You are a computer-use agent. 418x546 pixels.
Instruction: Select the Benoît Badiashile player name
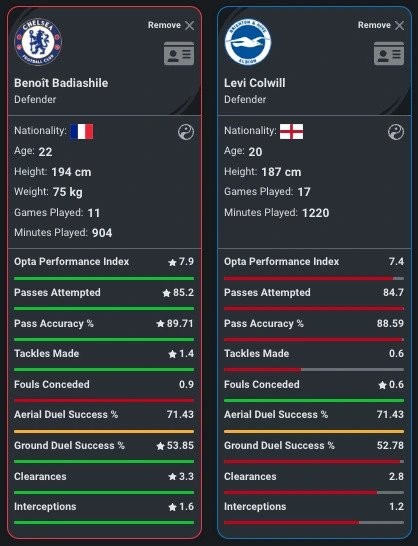(x=61, y=83)
